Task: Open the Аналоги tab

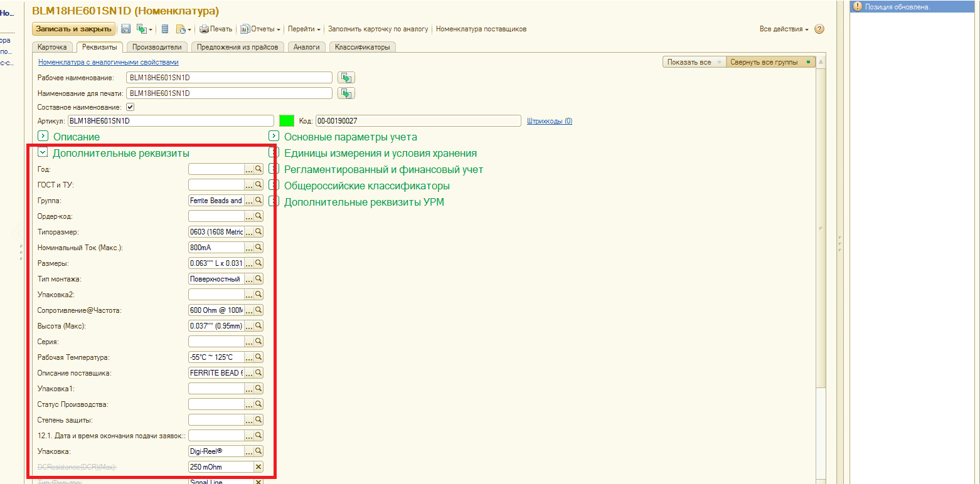Action: point(306,47)
